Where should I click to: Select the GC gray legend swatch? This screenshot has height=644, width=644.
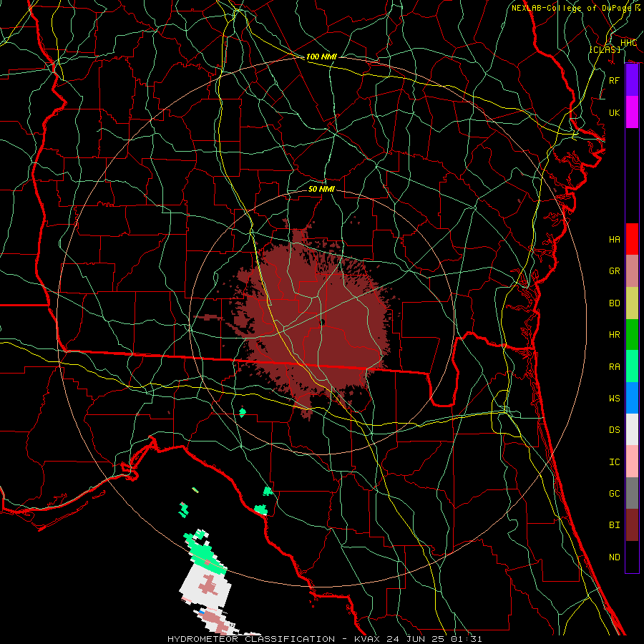click(x=632, y=493)
